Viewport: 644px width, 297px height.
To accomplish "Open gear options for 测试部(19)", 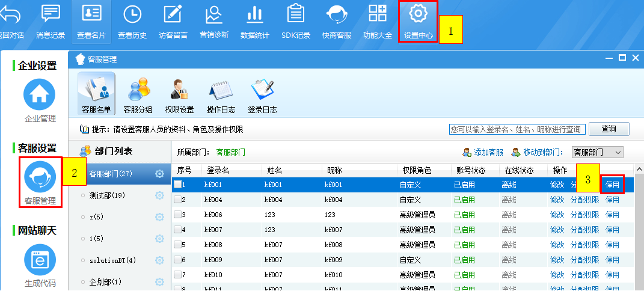I will coord(160,195).
